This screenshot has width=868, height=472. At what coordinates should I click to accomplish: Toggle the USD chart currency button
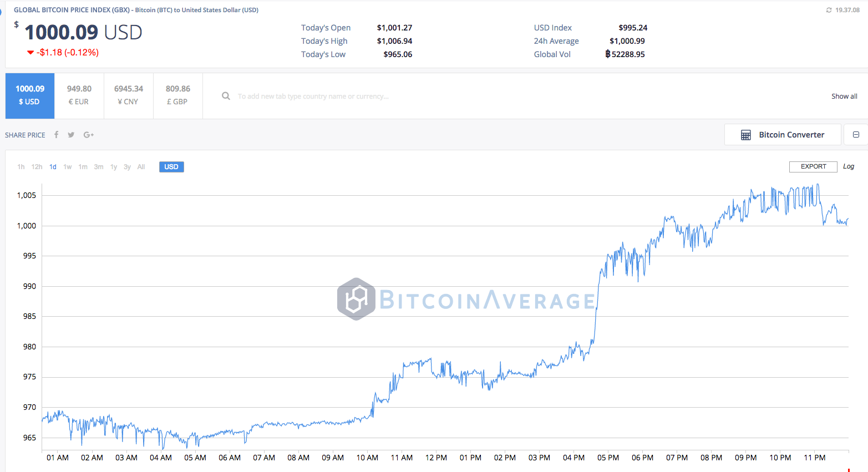tap(171, 167)
